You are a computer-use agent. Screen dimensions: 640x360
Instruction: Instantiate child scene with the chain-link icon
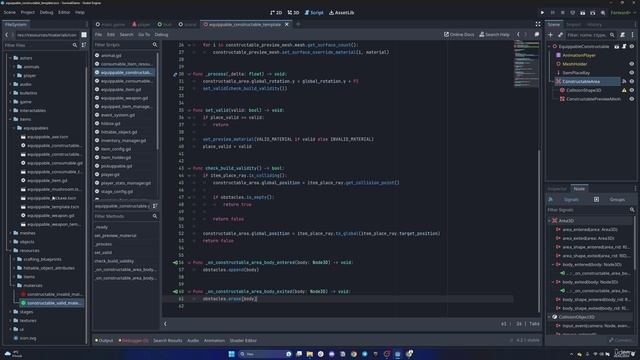(560, 35)
